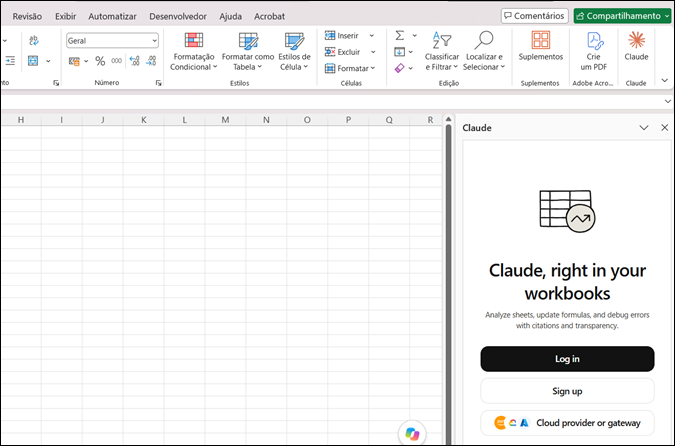
Task: Open Formatar como Tabela gallery
Action: tap(248, 51)
